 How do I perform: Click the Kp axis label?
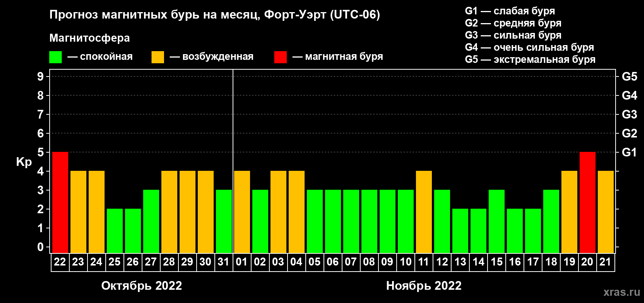[x=24, y=162]
